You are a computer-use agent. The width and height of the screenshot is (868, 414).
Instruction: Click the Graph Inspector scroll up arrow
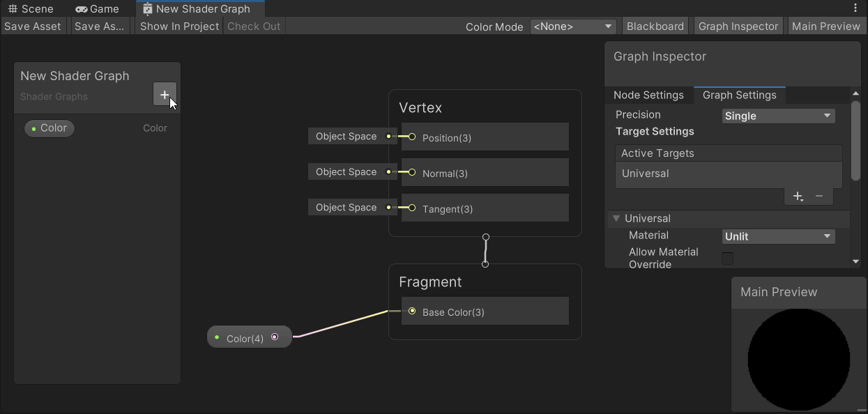coord(855,93)
